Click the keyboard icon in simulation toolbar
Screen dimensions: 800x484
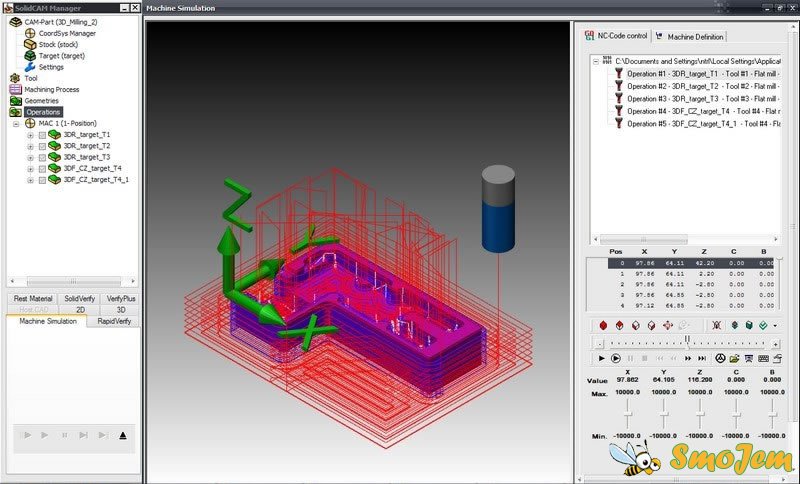(763, 359)
